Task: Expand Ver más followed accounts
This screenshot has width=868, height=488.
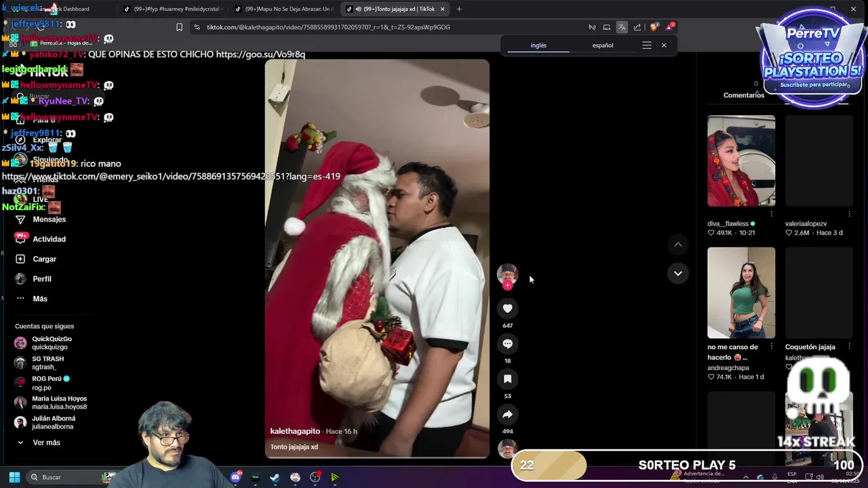Action: [39, 443]
